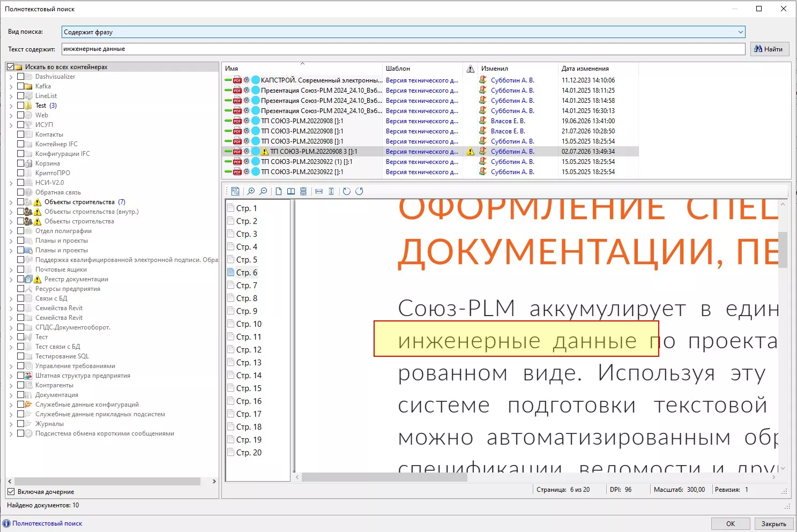Image resolution: width=797 pixels, height=532 pixels.
Task: Click the preview's vertical scrollbar thumb
Action: coord(783,250)
